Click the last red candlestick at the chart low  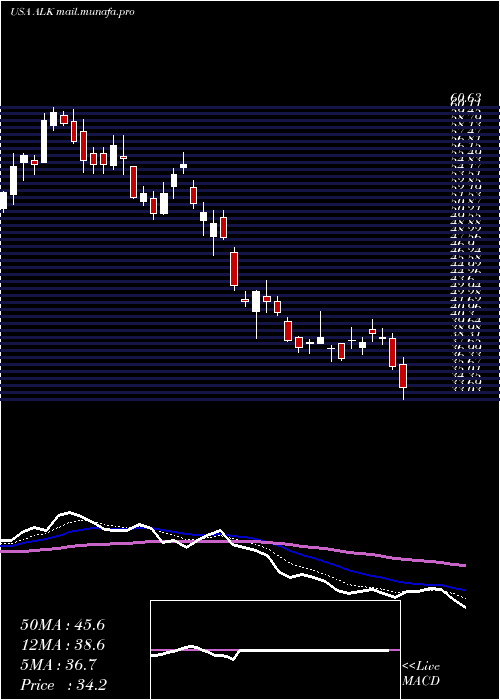click(403, 376)
